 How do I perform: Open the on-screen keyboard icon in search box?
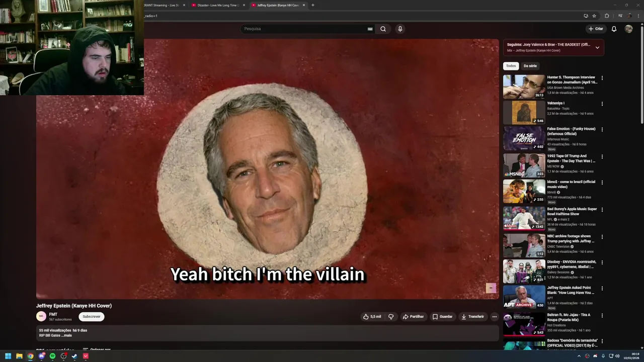(x=370, y=29)
